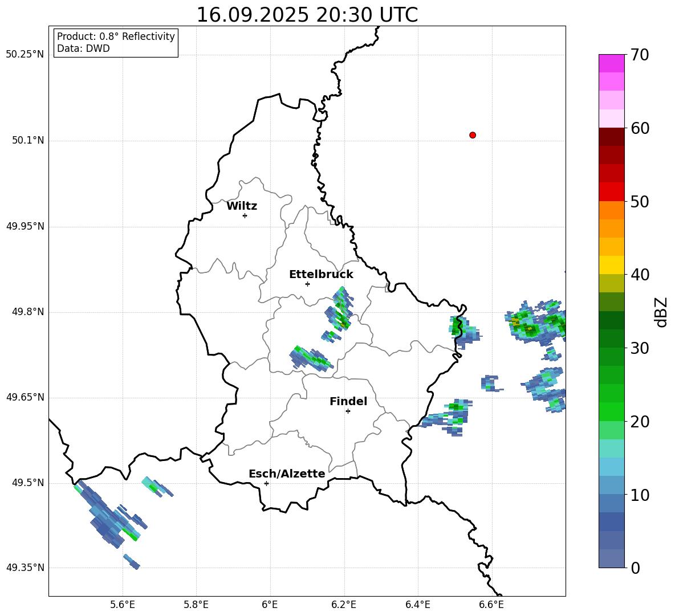Select the Ettelbruck city label
Screen dimensions: 675x616
321,275
